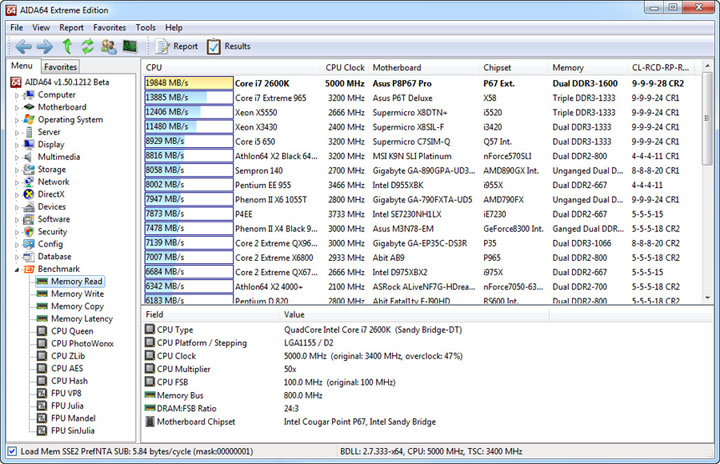
Task: Switch to the Menu tab
Action: pos(22,66)
